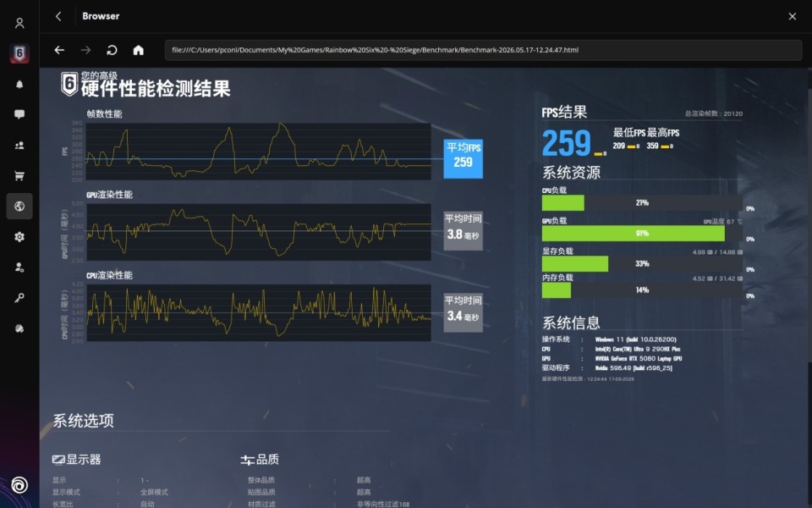
Task: Click the 4.52 GB / 31.42 GB memory text
Action: [717, 279]
